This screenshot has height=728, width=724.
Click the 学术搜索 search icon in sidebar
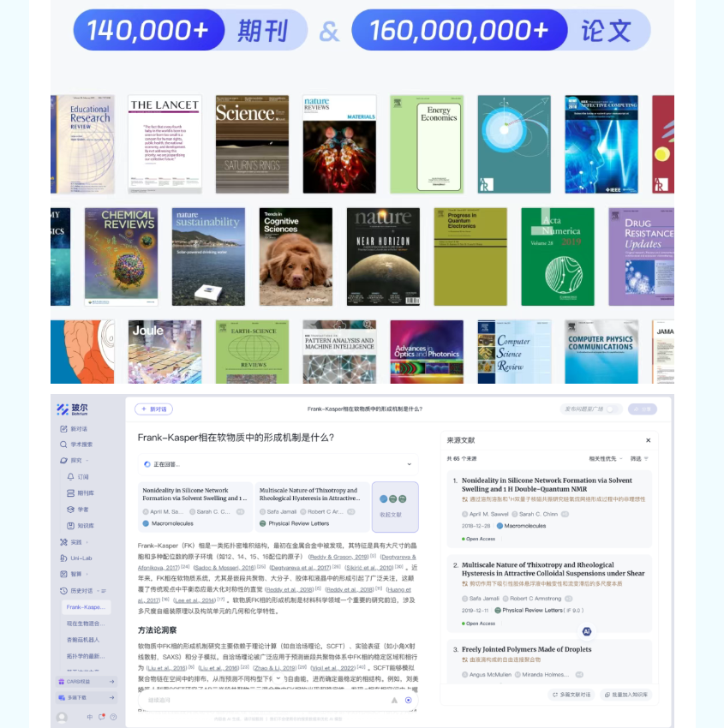(x=63, y=445)
